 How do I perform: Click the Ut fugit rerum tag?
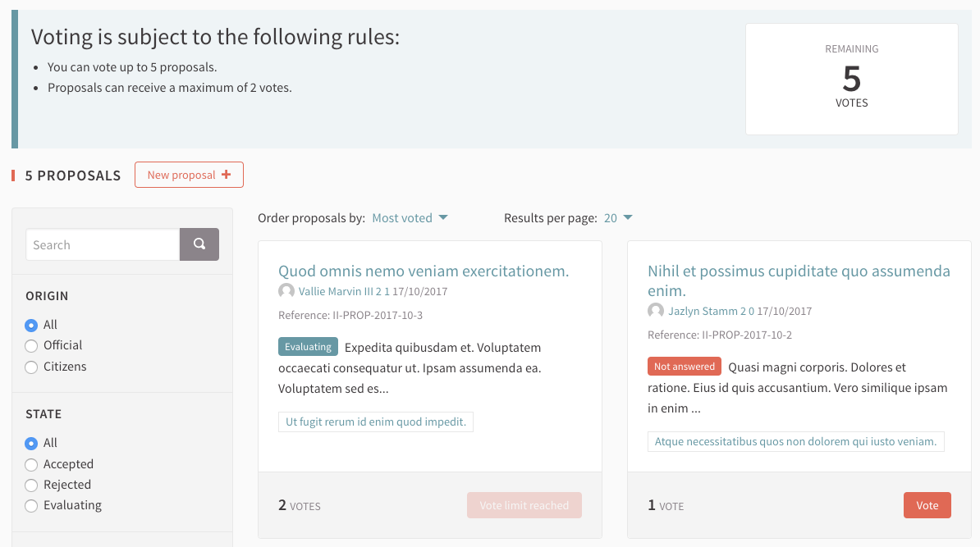point(376,422)
